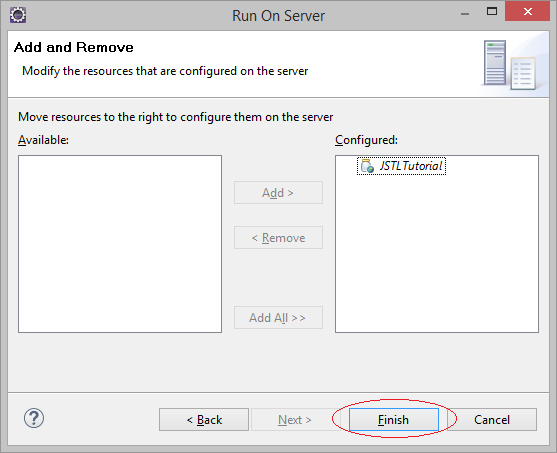
Task: Maximize the Run On Server window
Action: click(x=492, y=12)
